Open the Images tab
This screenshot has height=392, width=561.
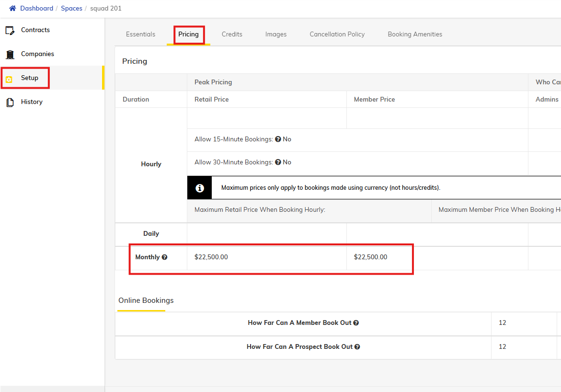(x=276, y=35)
